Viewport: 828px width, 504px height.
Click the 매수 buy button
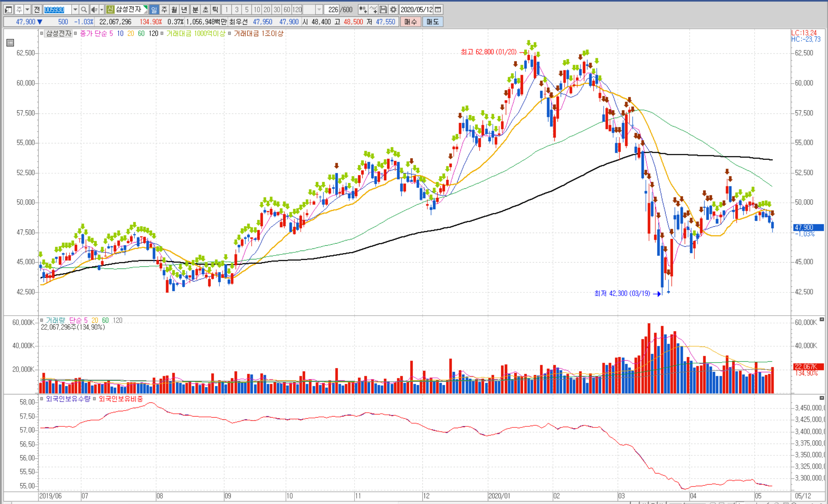click(x=410, y=22)
